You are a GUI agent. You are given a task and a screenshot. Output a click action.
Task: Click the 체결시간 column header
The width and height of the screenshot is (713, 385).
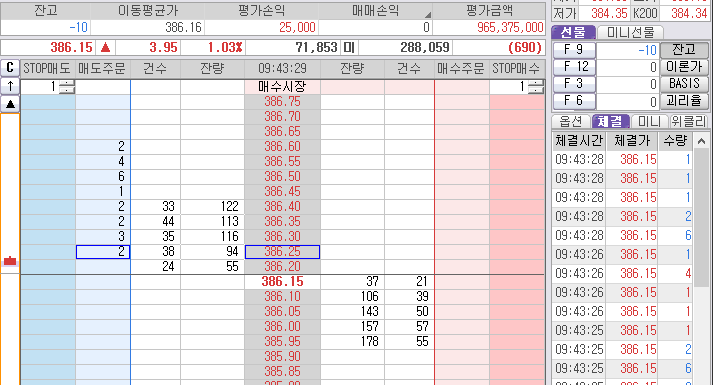tap(579, 141)
